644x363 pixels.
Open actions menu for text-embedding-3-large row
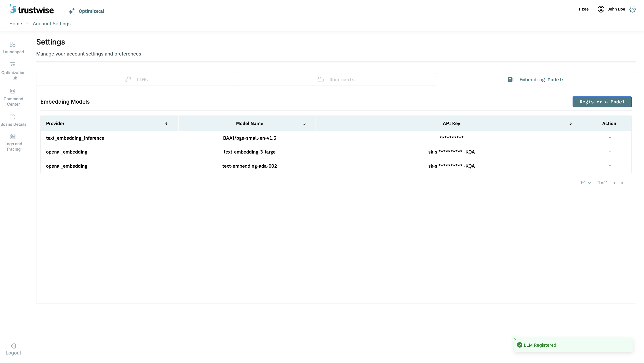tap(609, 151)
